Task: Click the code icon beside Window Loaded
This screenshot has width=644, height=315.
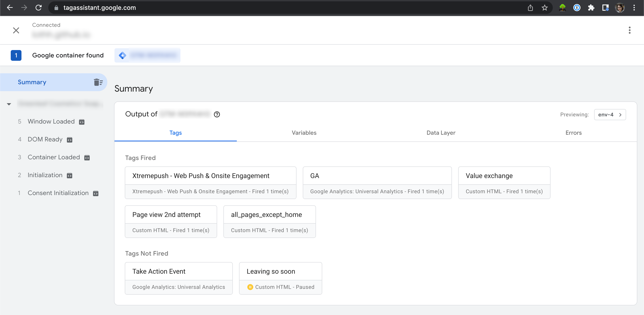Action: point(82,122)
